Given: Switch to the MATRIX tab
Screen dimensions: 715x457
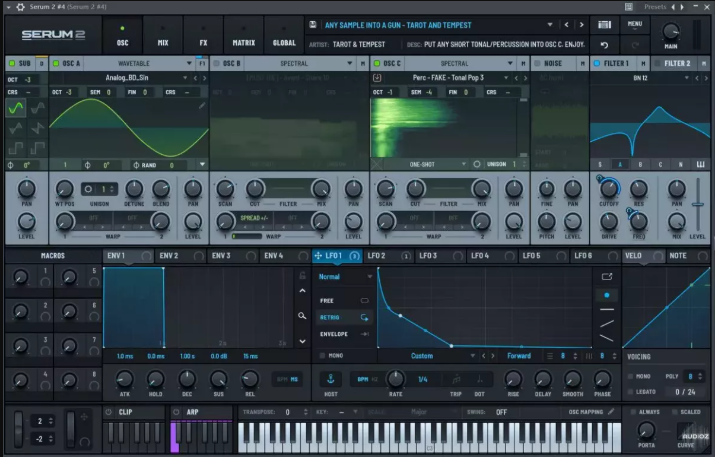Looking at the screenshot, I should coord(244,35).
